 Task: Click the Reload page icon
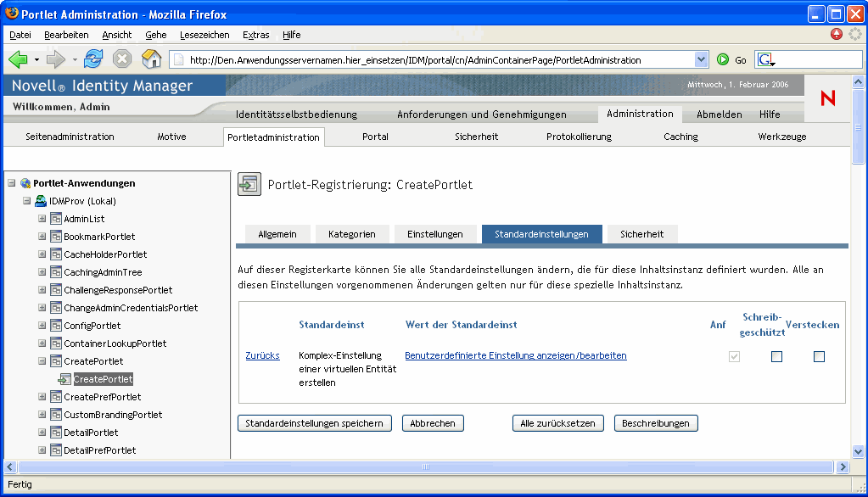pyautogui.click(x=93, y=59)
